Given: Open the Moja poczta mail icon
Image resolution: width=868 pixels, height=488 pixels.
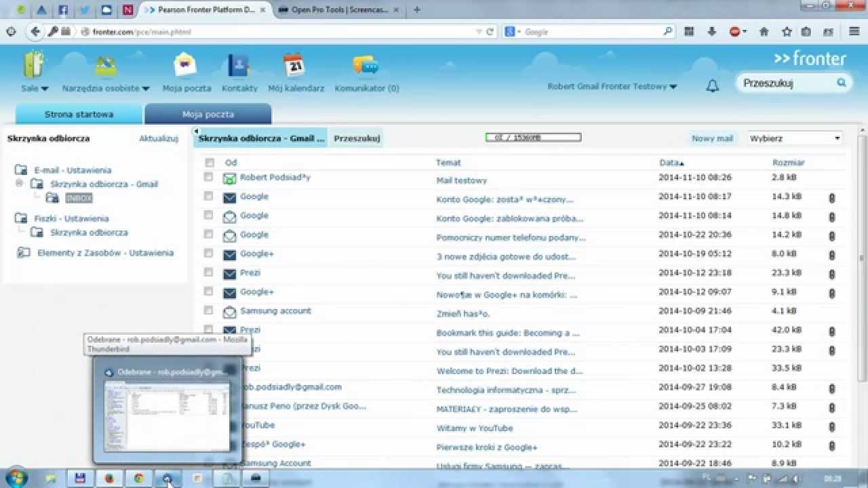Looking at the screenshot, I should click(x=185, y=66).
